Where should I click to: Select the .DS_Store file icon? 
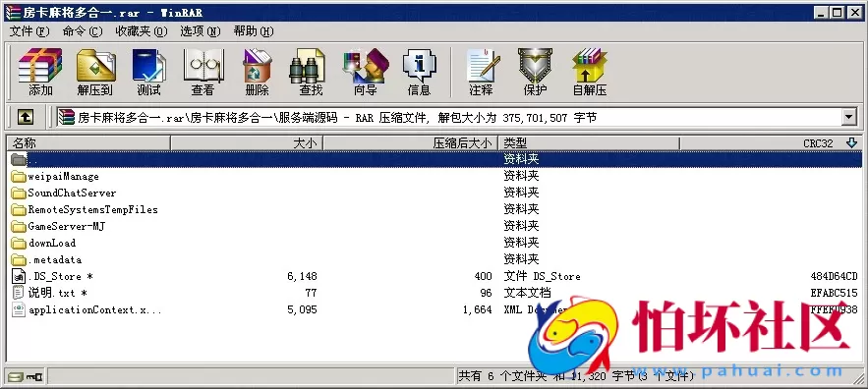click(19, 276)
